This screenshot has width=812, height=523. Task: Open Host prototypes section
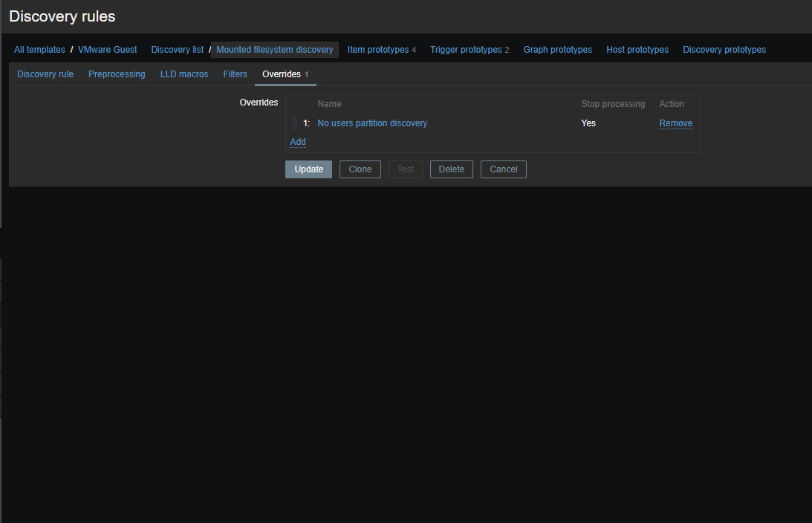[637, 50]
